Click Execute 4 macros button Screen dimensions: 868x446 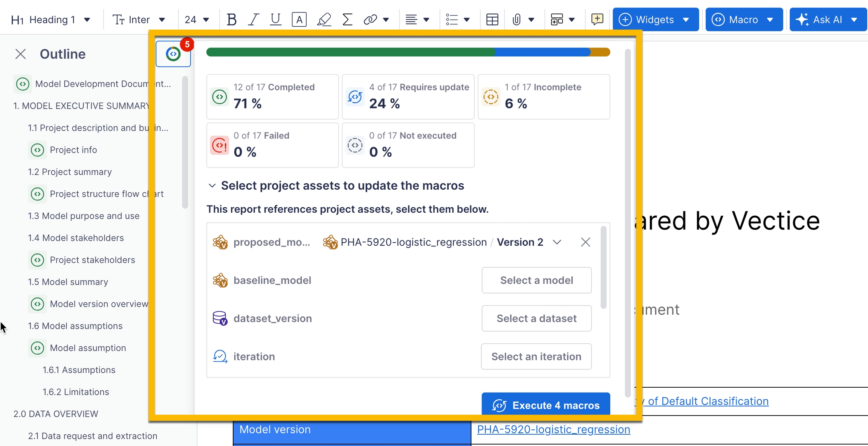pyautogui.click(x=546, y=405)
